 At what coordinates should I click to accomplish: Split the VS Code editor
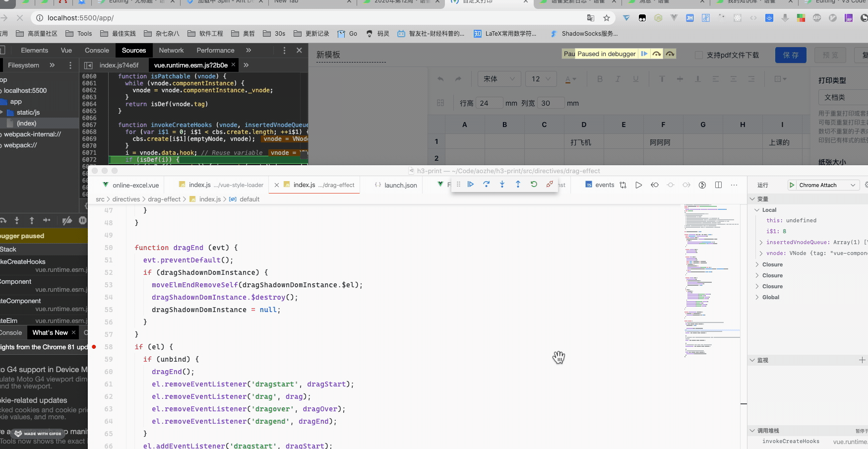click(718, 185)
